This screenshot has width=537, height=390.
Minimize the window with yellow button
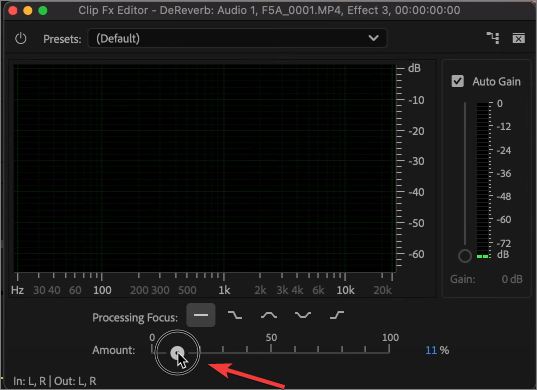(x=28, y=11)
